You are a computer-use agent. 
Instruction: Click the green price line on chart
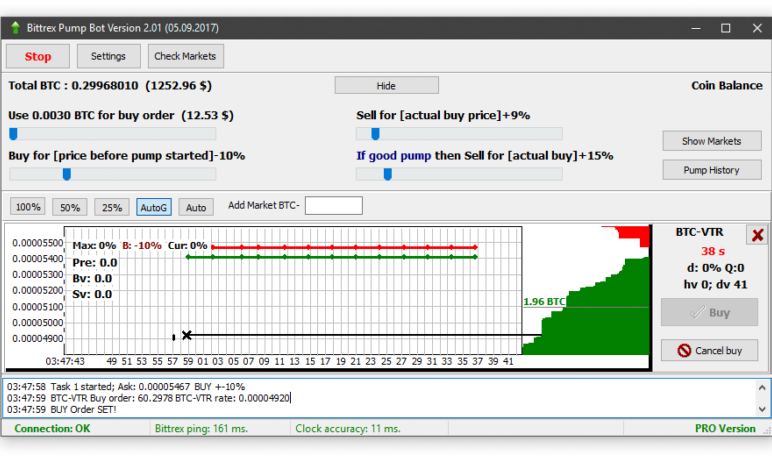331,257
